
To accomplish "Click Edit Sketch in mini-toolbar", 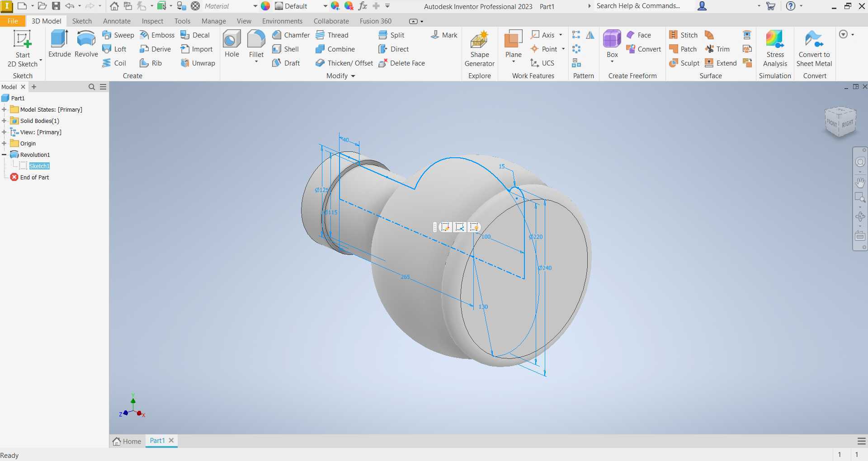I will pyautogui.click(x=445, y=227).
